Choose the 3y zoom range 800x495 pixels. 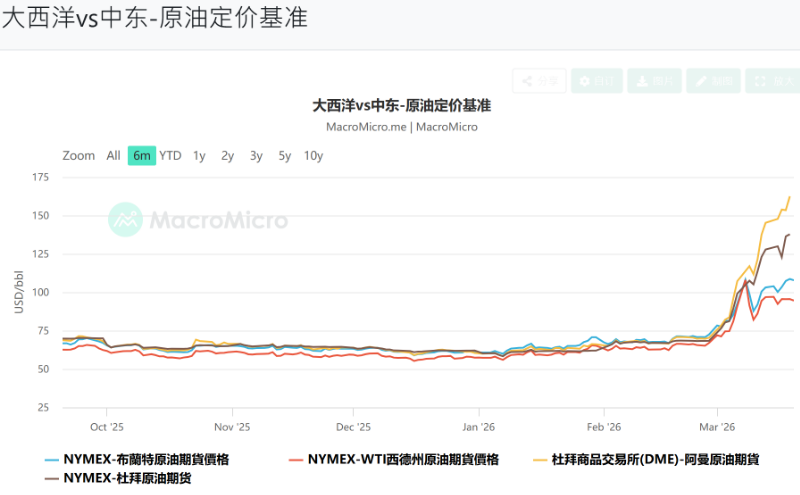coord(256,155)
